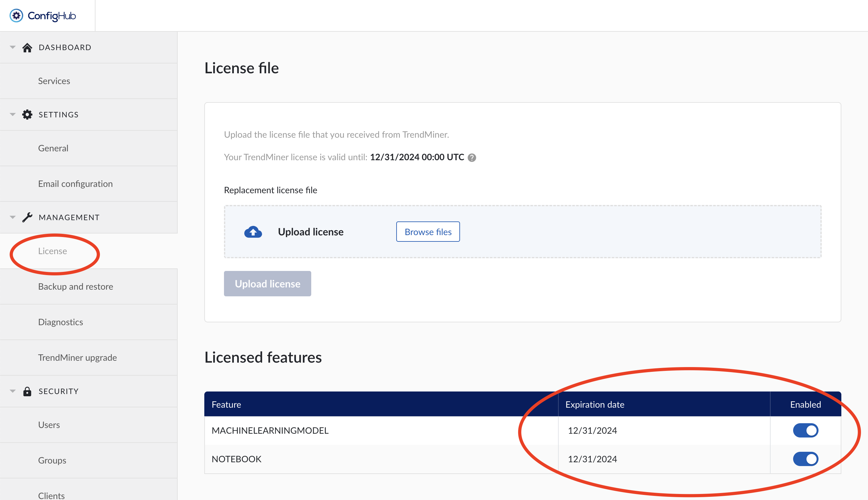Click the Management wrench icon
This screenshot has width=868, height=500.
pos(27,217)
